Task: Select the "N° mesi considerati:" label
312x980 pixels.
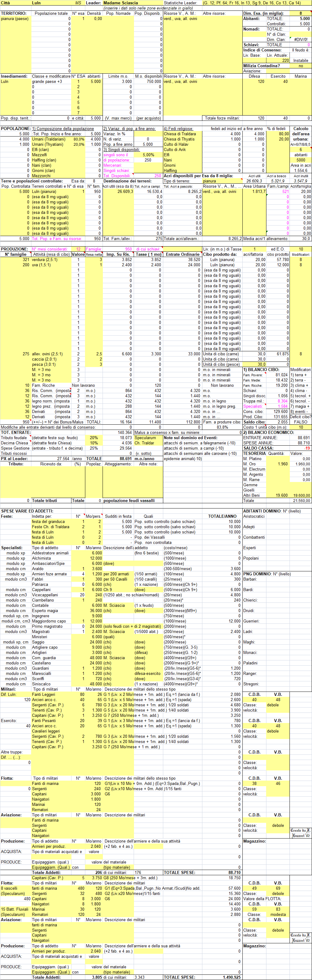Action: coord(50,249)
